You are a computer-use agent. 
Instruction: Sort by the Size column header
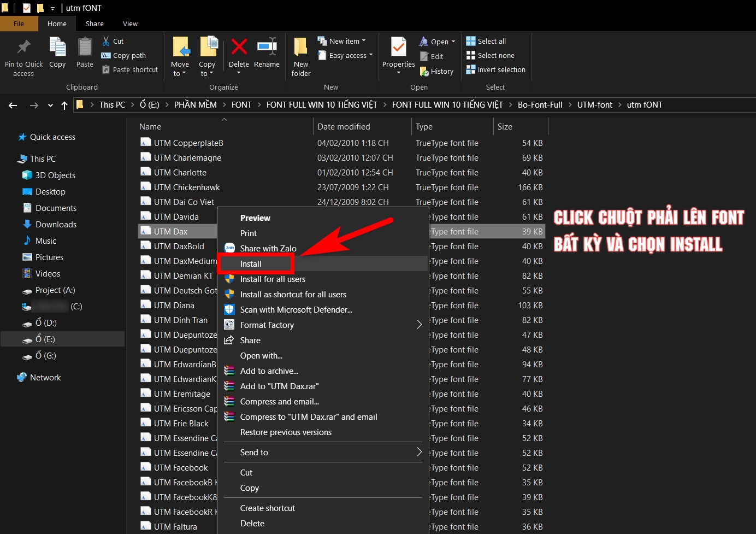coord(505,126)
